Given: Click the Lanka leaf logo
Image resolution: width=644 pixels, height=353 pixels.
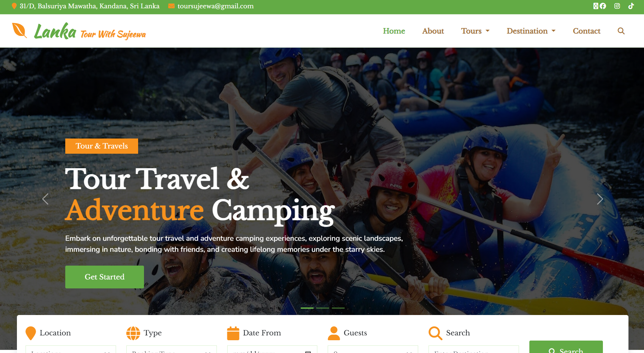Looking at the screenshot, I should click(19, 30).
